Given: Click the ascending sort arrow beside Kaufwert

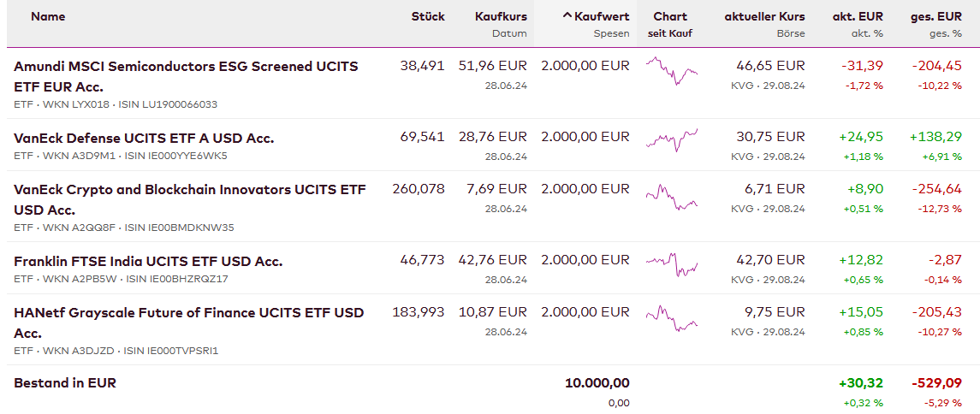Looking at the screenshot, I should 567,16.
